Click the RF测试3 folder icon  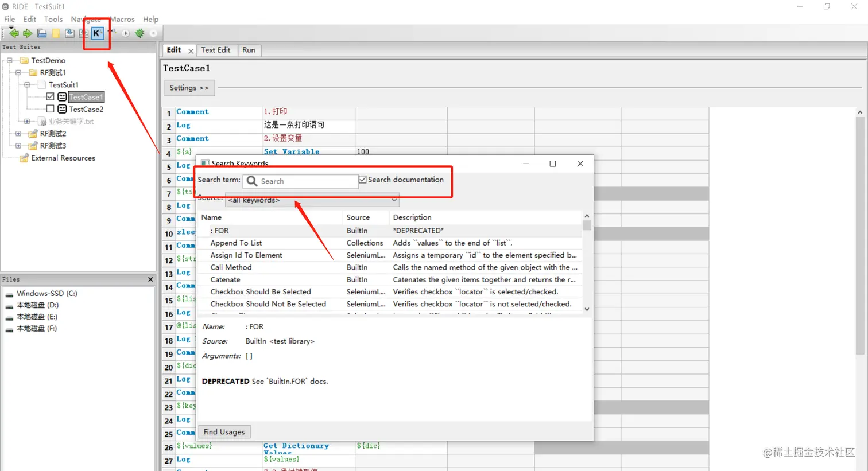coord(33,146)
